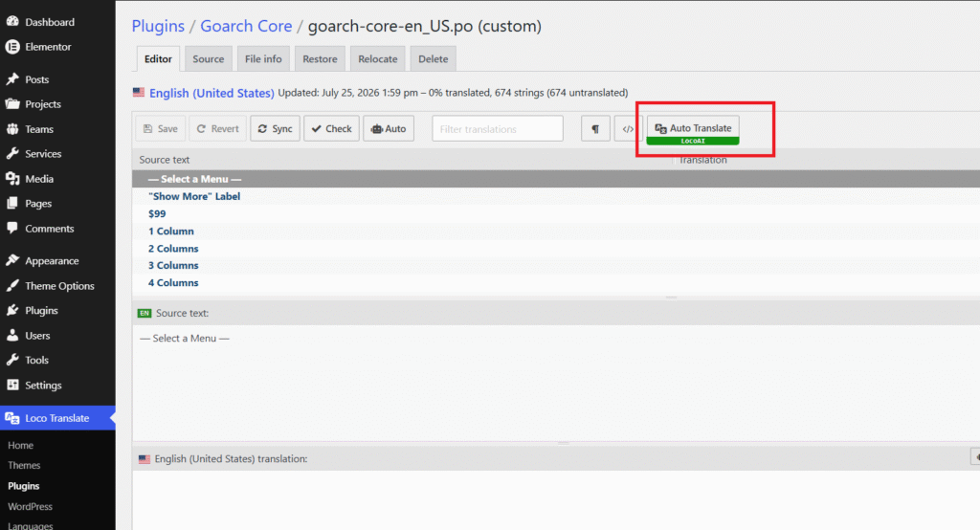Switch to the Relocate tab

[377, 58]
